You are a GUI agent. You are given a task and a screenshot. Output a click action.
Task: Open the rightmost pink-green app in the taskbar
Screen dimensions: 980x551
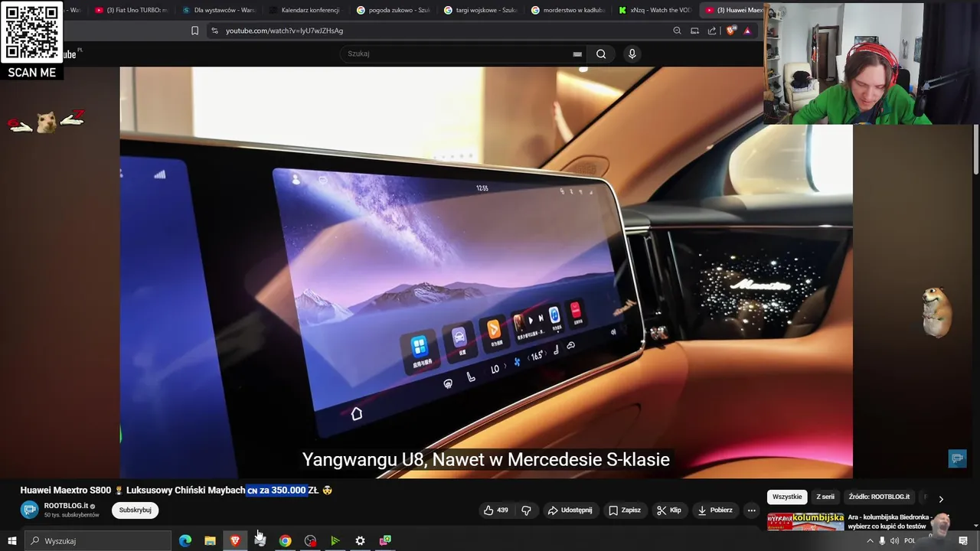pos(385,541)
